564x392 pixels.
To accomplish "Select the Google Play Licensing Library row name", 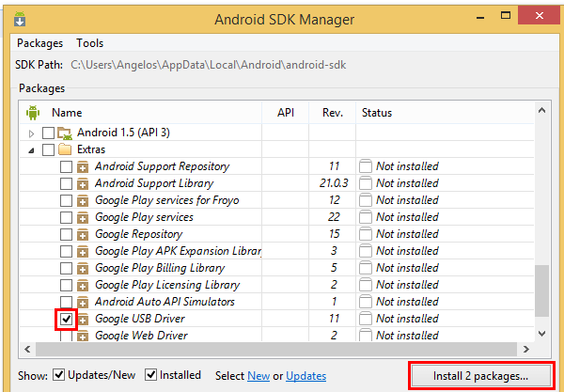I will pos(167,285).
